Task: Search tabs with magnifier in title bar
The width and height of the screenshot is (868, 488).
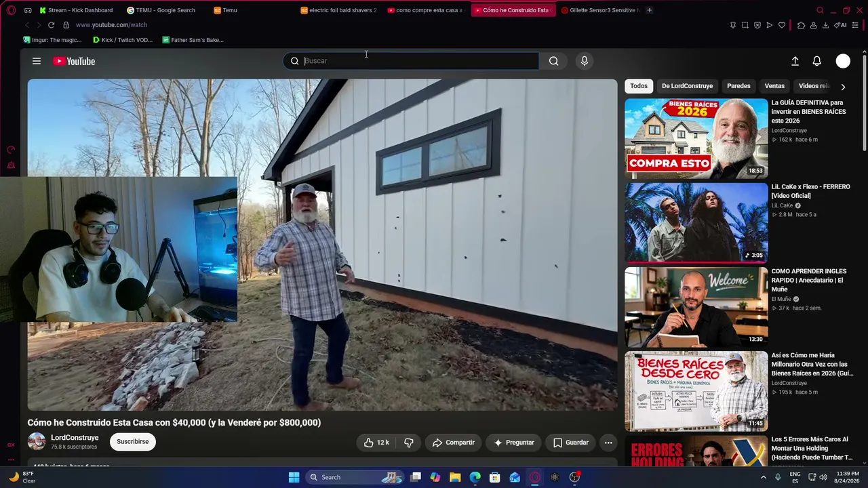Action: tap(820, 10)
